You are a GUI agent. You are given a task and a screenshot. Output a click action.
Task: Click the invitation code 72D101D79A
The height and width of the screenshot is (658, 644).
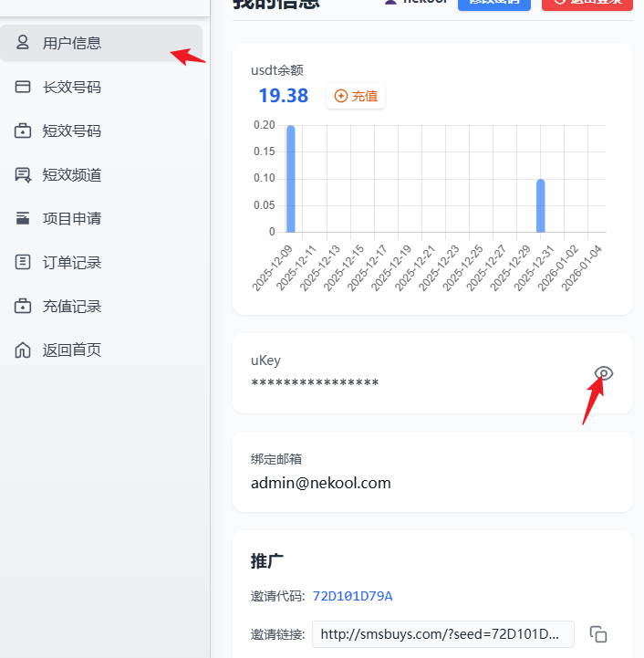[x=352, y=596]
